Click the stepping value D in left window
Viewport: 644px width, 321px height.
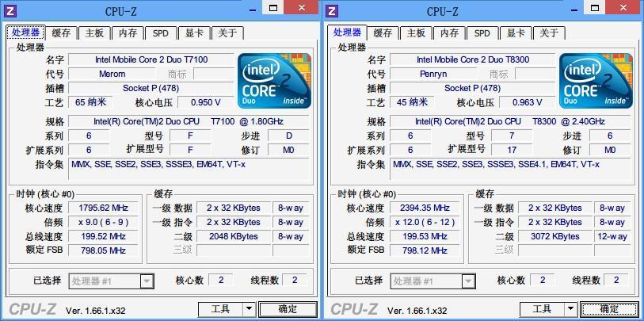[289, 136]
